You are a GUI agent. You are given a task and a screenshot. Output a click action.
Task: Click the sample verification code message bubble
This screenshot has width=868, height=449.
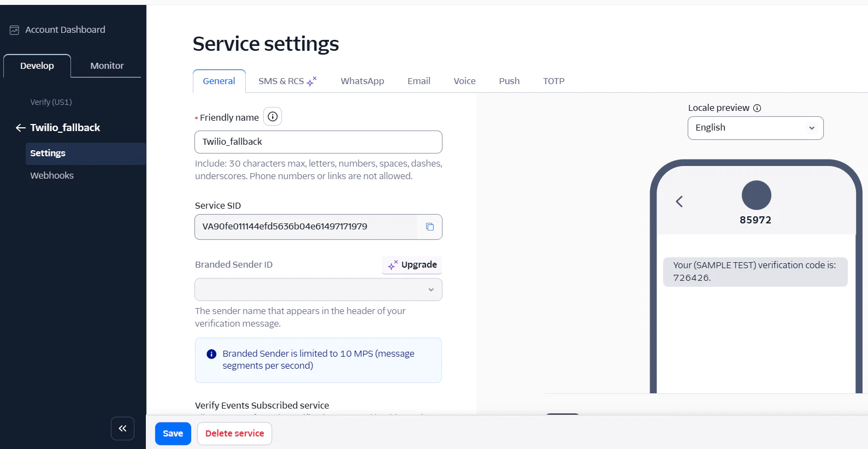(755, 271)
